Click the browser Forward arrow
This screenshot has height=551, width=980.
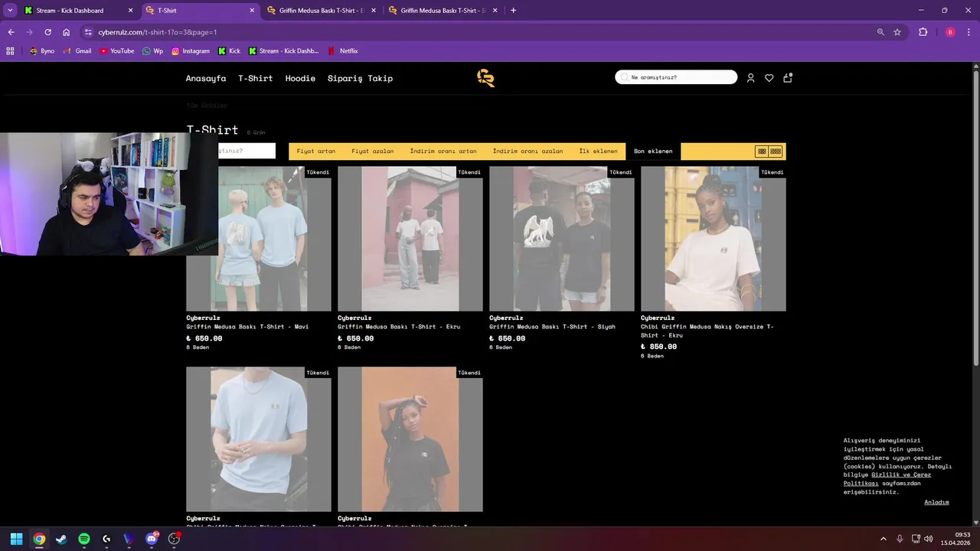point(29,32)
